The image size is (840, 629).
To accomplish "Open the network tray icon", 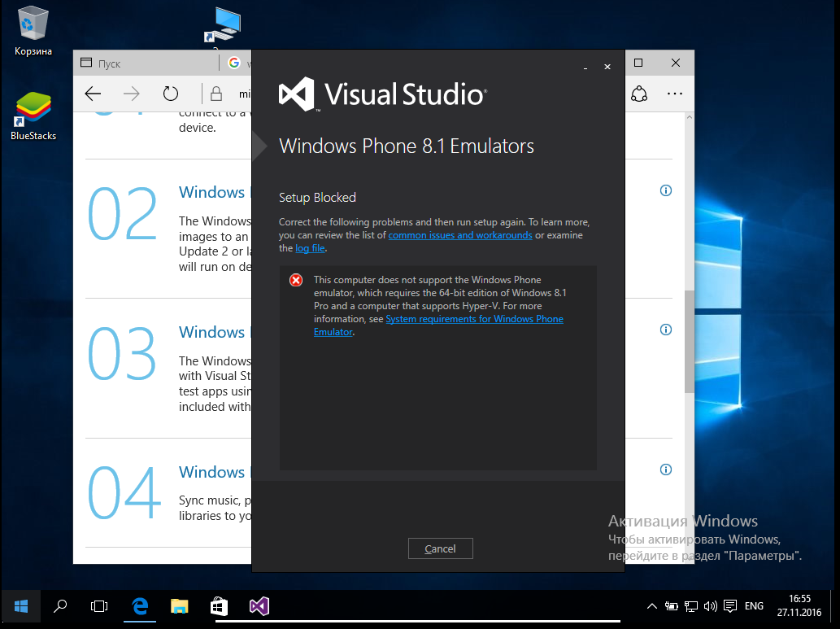I will [691, 606].
